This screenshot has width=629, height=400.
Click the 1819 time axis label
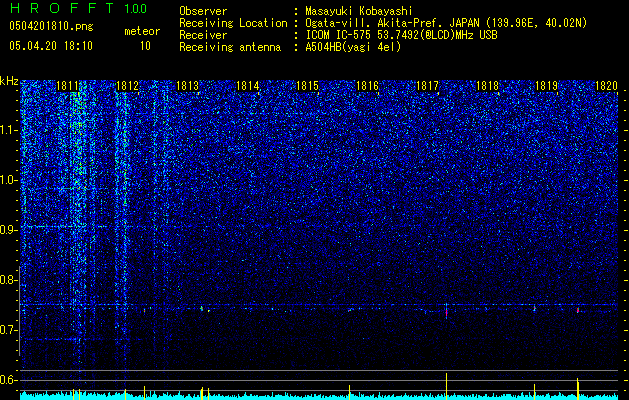[547, 86]
